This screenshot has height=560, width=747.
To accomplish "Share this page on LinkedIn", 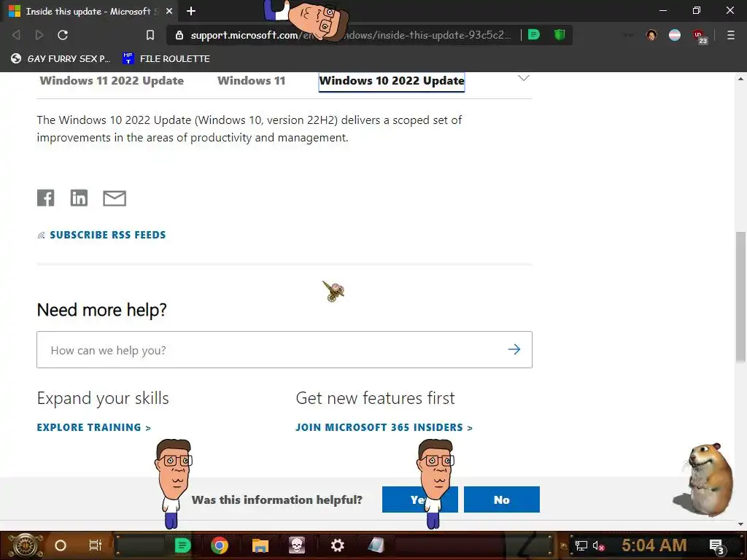I will (79, 198).
